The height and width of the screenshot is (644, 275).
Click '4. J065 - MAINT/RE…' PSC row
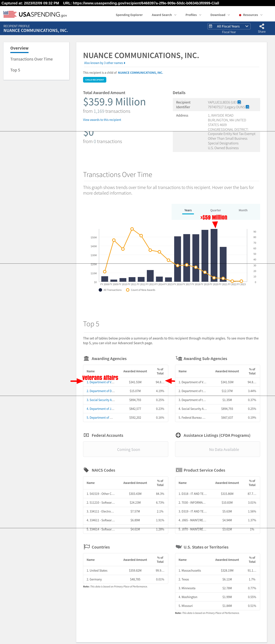pyautogui.click(x=217, y=520)
